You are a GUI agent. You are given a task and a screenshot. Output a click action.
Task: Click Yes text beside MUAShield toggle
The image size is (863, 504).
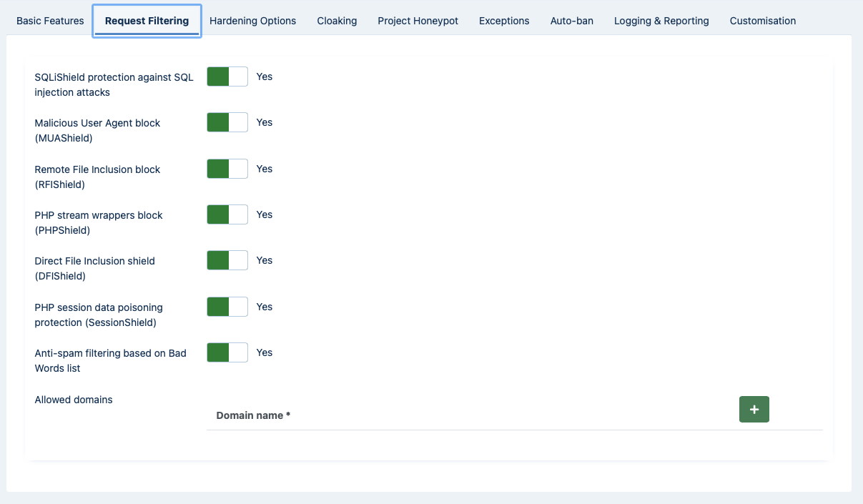tap(265, 122)
